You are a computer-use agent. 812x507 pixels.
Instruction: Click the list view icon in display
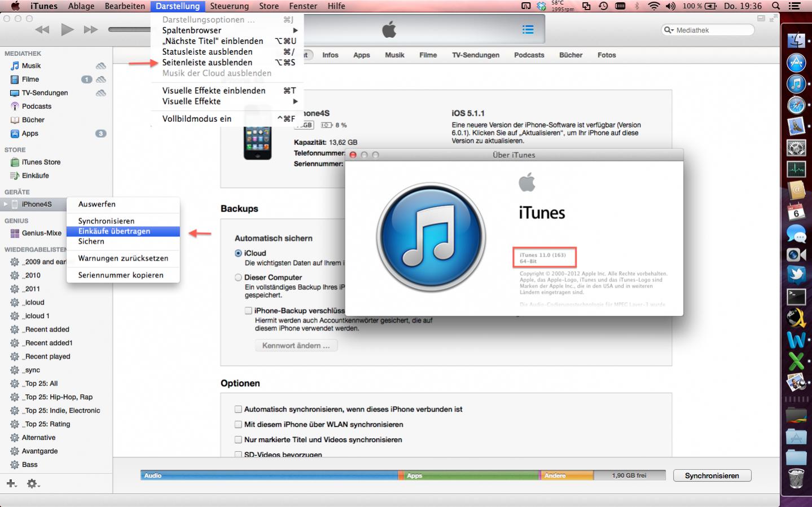528,30
